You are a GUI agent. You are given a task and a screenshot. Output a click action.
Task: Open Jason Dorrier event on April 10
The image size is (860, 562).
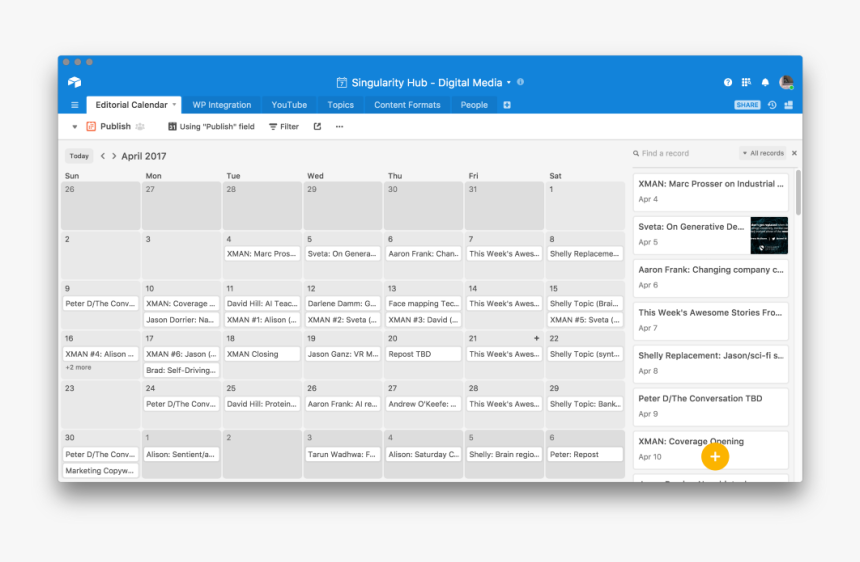tap(182, 320)
